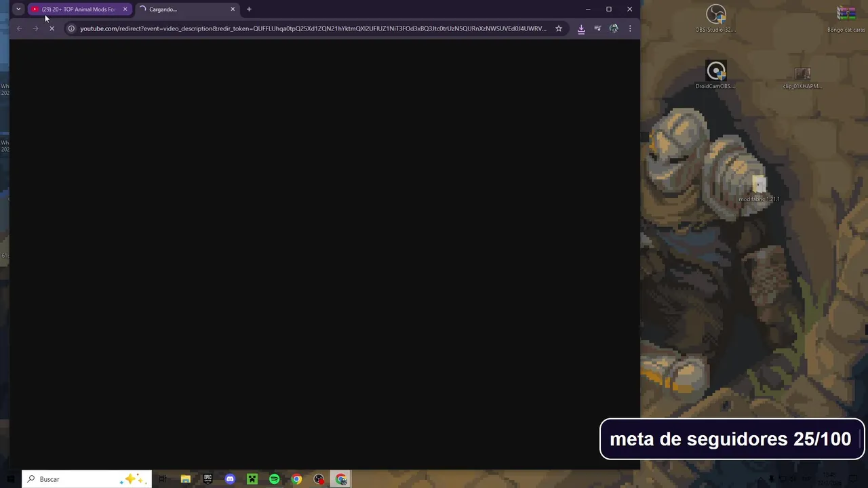Viewport: 868px width, 488px height.
Task: Go forward with the browser forward arrow
Action: [35, 28]
